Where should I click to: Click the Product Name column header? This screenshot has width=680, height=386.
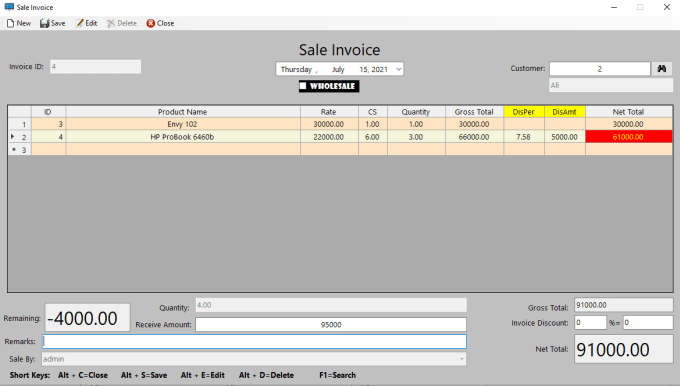183,112
